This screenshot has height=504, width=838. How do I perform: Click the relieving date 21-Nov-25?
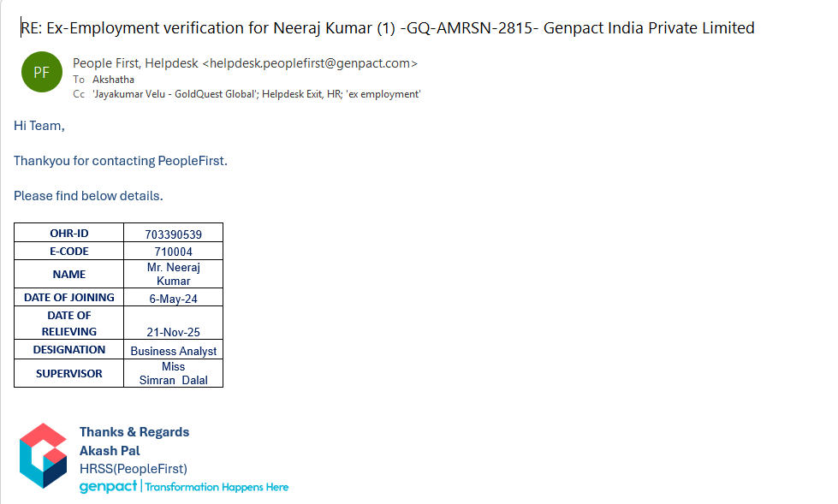click(173, 332)
